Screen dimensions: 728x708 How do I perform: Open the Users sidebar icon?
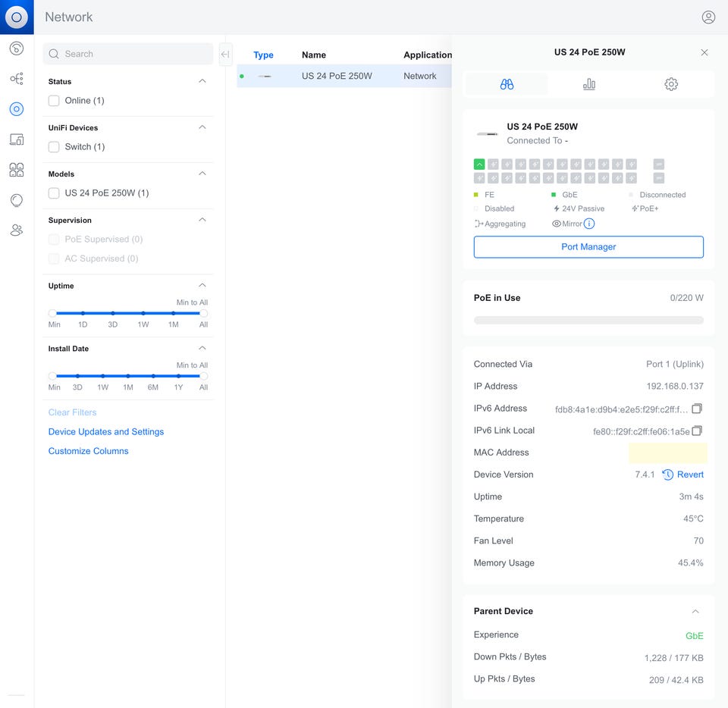pyautogui.click(x=17, y=230)
